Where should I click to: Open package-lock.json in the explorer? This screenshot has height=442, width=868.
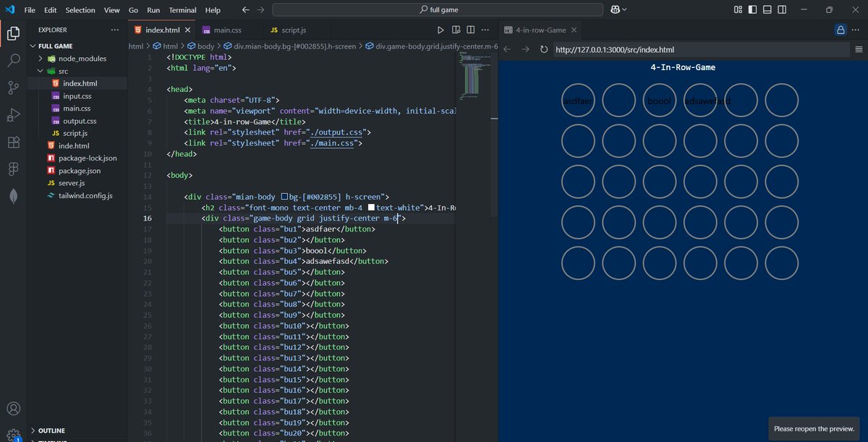pyautogui.click(x=88, y=158)
